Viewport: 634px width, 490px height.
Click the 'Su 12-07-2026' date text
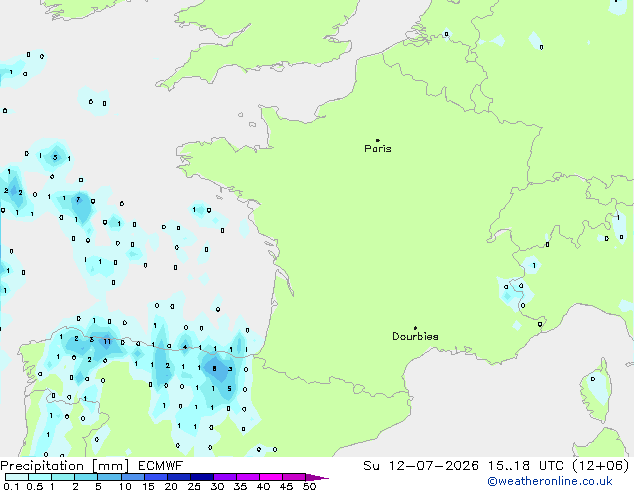pyautogui.click(x=421, y=466)
